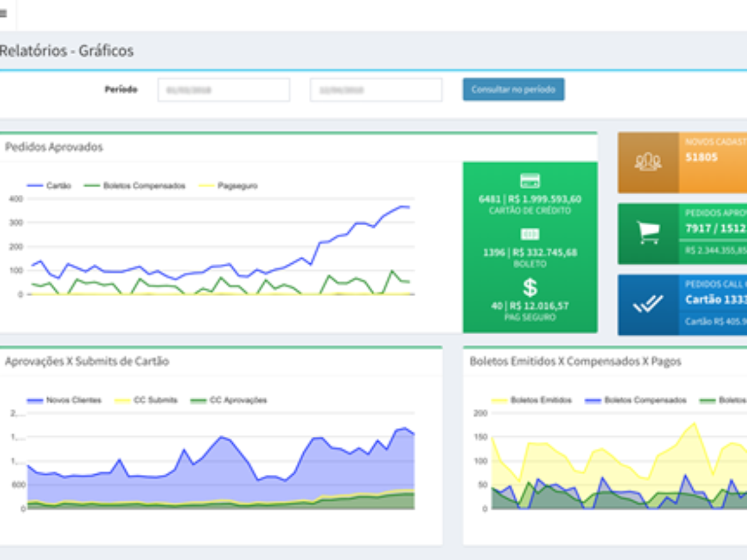Click the users group icon on orange card
747x560 pixels.
point(647,162)
